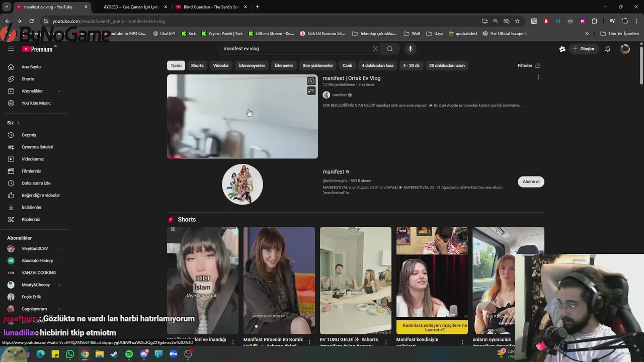Reload the page in Chrome
644x362 pixels.
(31, 21)
